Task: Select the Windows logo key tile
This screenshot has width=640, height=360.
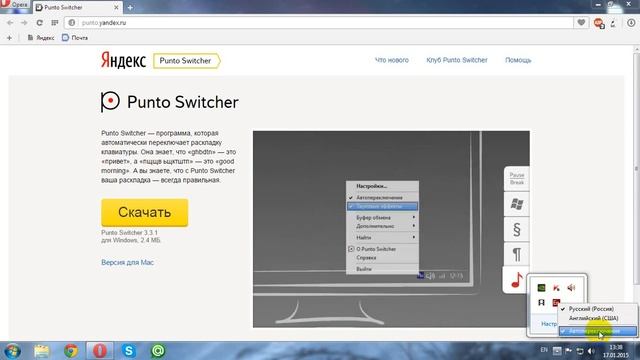Action: (517, 204)
